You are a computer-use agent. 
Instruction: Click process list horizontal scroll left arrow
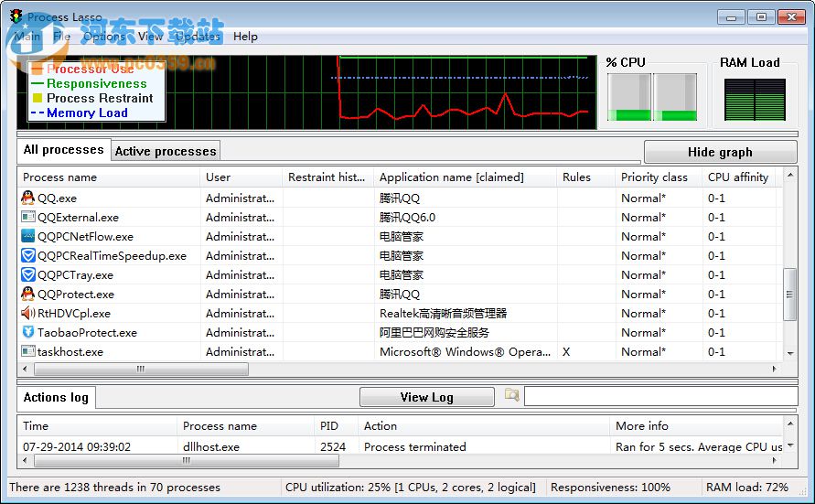[25, 369]
